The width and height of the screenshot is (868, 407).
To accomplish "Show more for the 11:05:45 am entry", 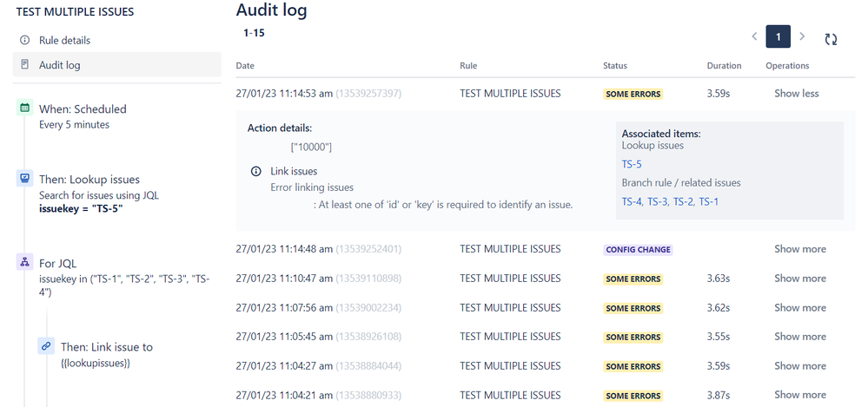I will click(800, 336).
